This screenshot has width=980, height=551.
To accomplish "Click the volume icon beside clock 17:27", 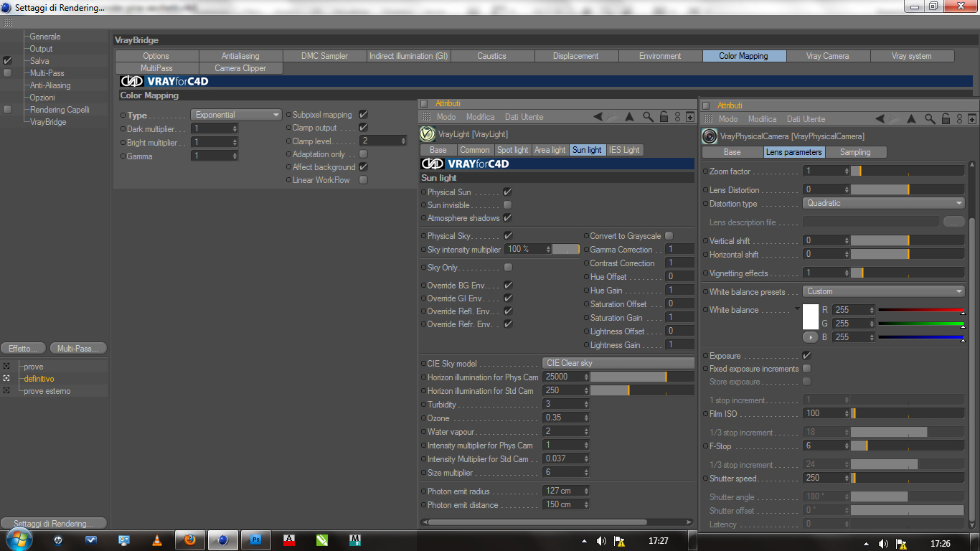I will (601, 541).
